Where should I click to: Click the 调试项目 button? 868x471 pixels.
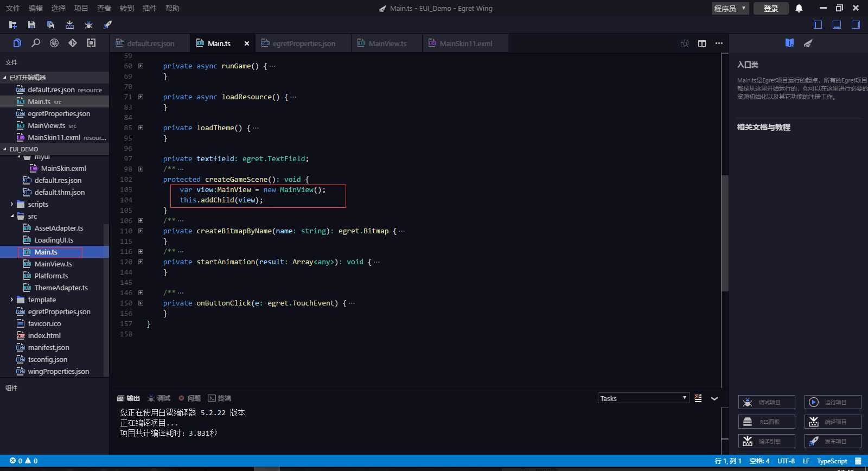(767, 402)
